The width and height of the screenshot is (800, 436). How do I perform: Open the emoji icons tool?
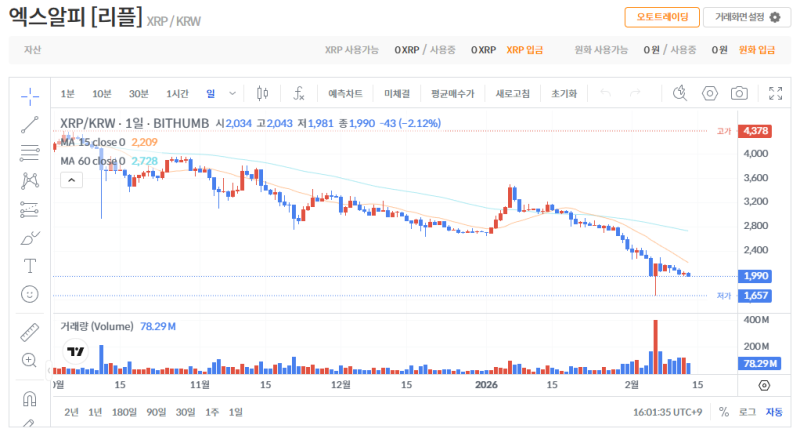pyautogui.click(x=30, y=294)
